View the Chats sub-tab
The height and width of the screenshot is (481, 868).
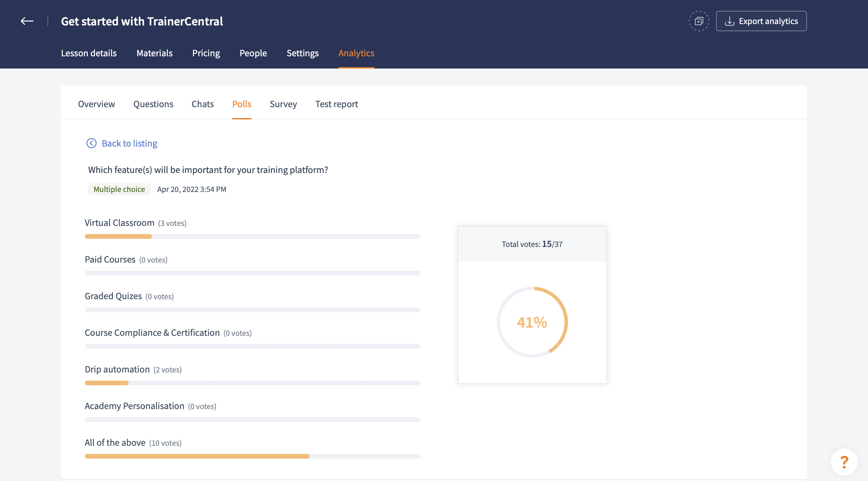[x=202, y=104]
